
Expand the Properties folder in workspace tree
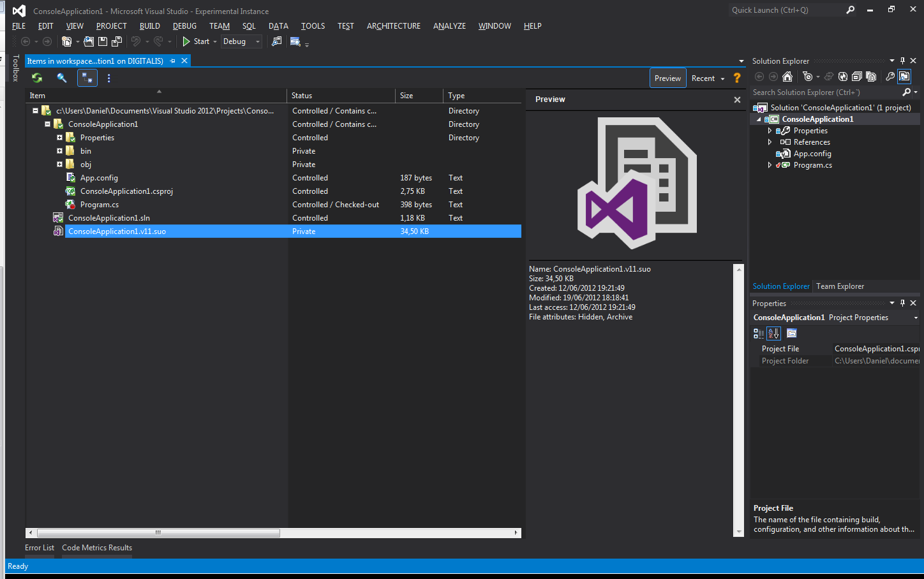(60, 138)
